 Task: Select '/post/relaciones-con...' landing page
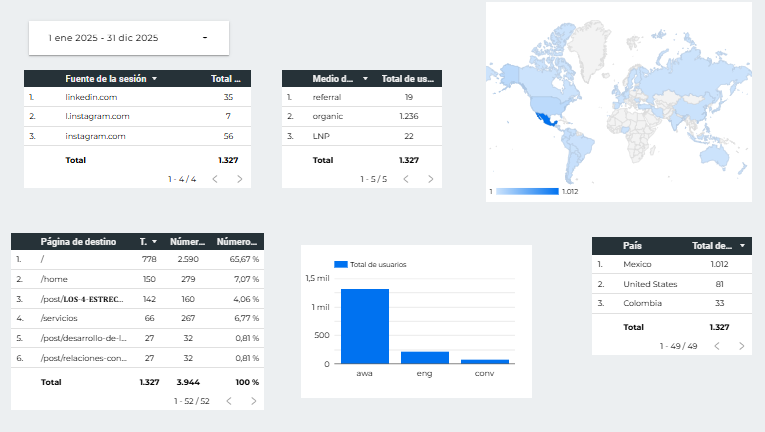[x=137, y=358]
